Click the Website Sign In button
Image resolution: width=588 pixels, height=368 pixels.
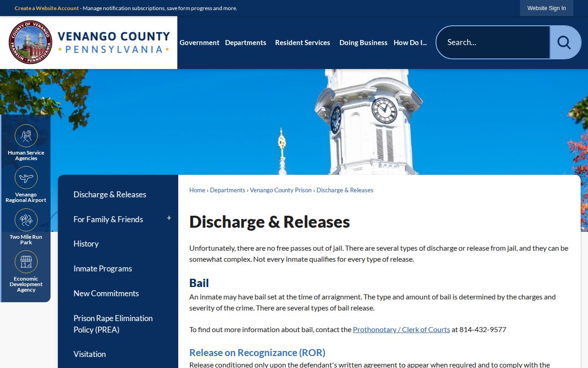547,8
